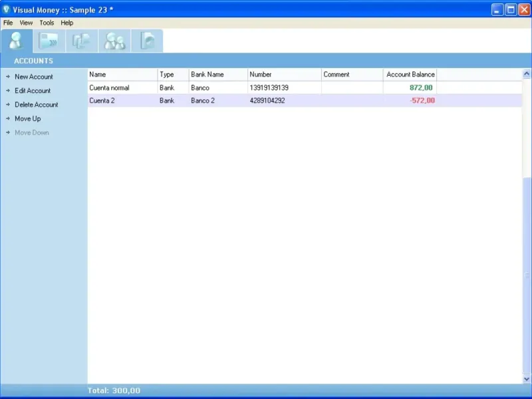Move selected account up

click(x=28, y=118)
